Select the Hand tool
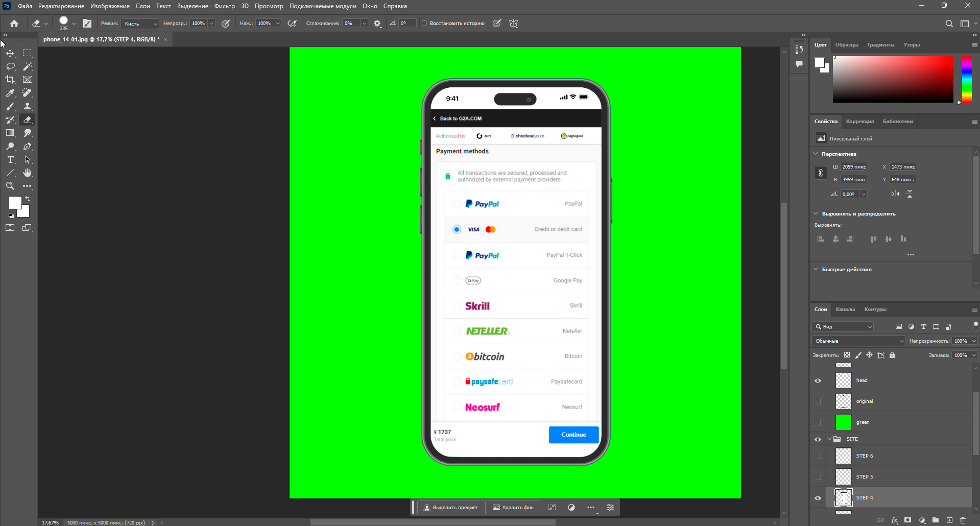This screenshot has width=980, height=526. pos(28,173)
